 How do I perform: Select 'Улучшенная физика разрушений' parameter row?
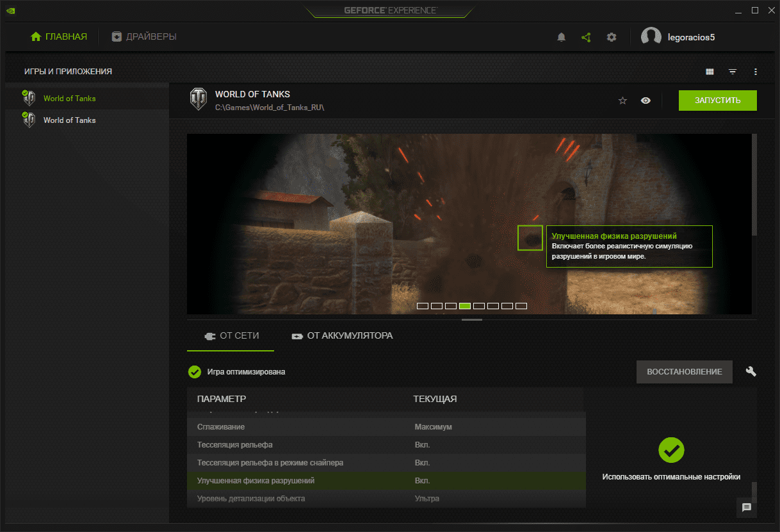click(x=386, y=480)
